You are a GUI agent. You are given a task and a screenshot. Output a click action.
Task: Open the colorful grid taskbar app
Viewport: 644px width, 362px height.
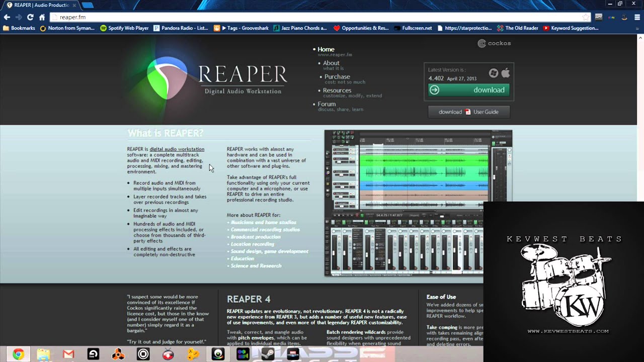[243, 354]
